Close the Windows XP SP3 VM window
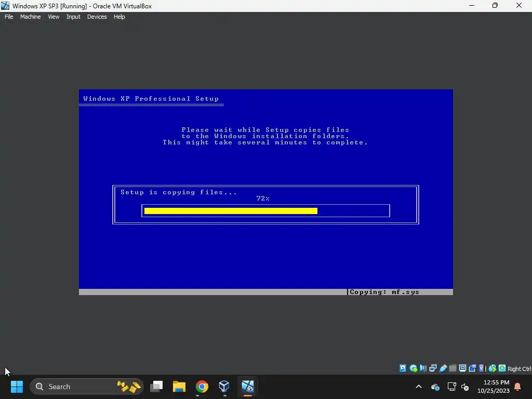 [519, 6]
